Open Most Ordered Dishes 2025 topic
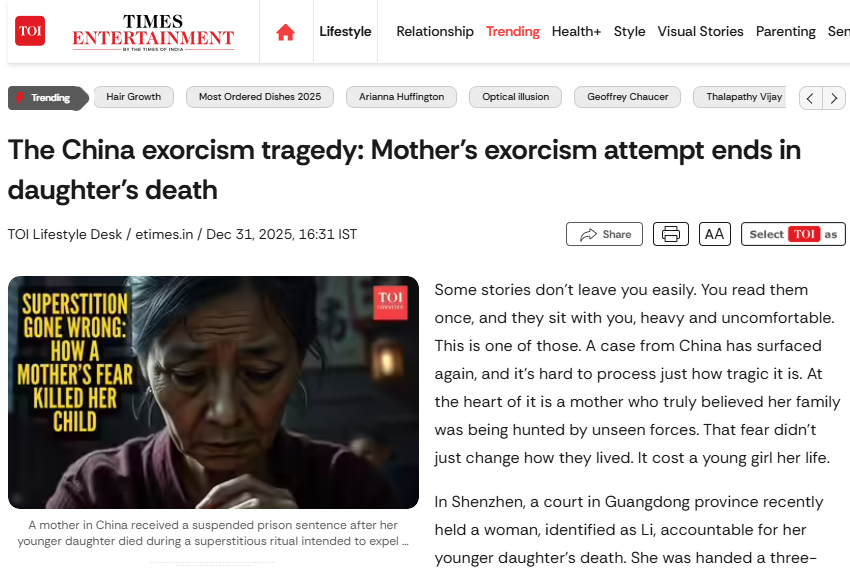Viewport: 850px width, 573px height. [260, 97]
